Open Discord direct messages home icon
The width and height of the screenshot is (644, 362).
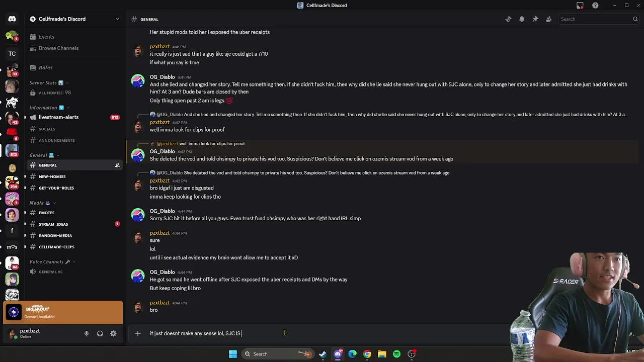coord(12,19)
